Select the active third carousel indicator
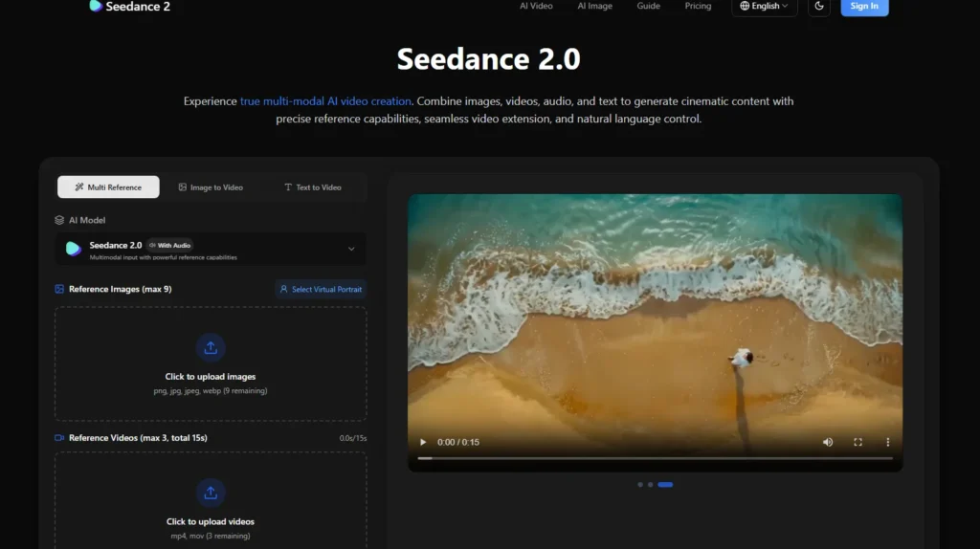This screenshot has width=980, height=549. pyautogui.click(x=665, y=485)
